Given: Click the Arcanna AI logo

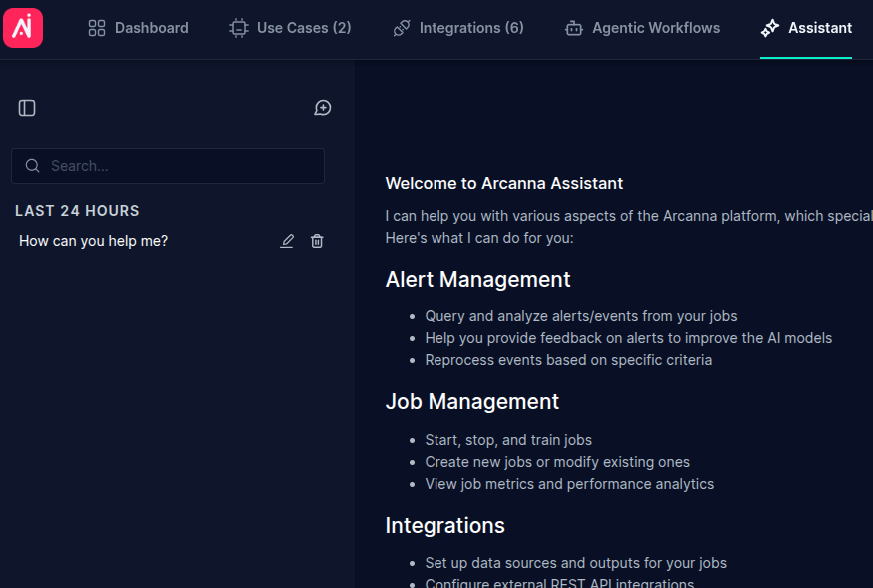Looking at the screenshot, I should [x=23, y=28].
